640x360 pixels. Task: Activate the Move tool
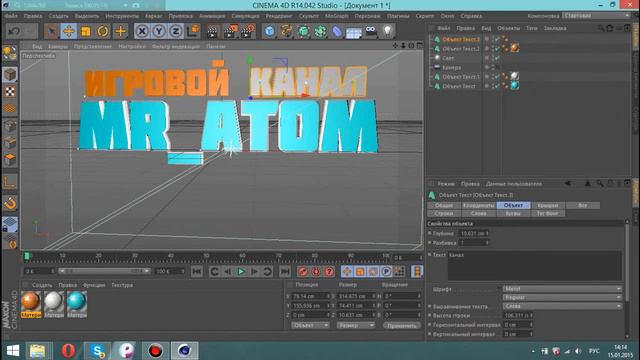[x=69, y=31]
